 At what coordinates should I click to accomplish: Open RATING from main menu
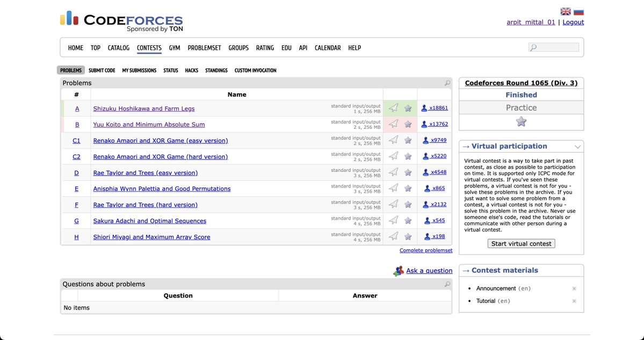tap(265, 48)
